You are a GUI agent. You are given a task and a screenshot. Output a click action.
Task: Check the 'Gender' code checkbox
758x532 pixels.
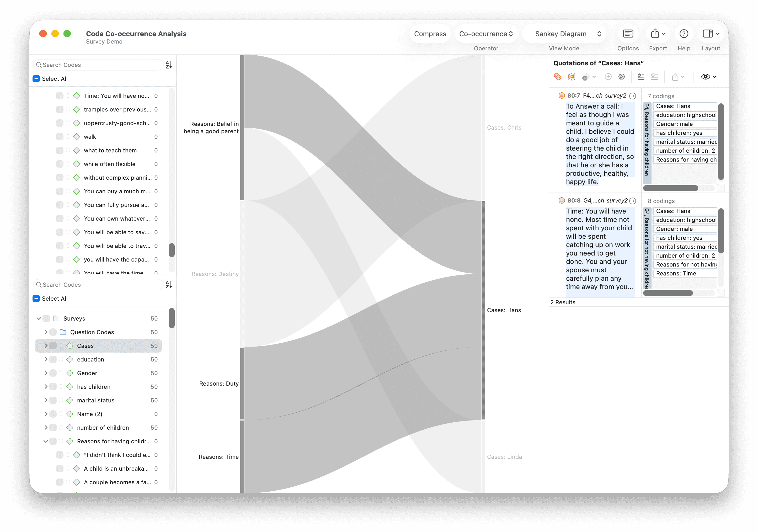tap(53, 373)
